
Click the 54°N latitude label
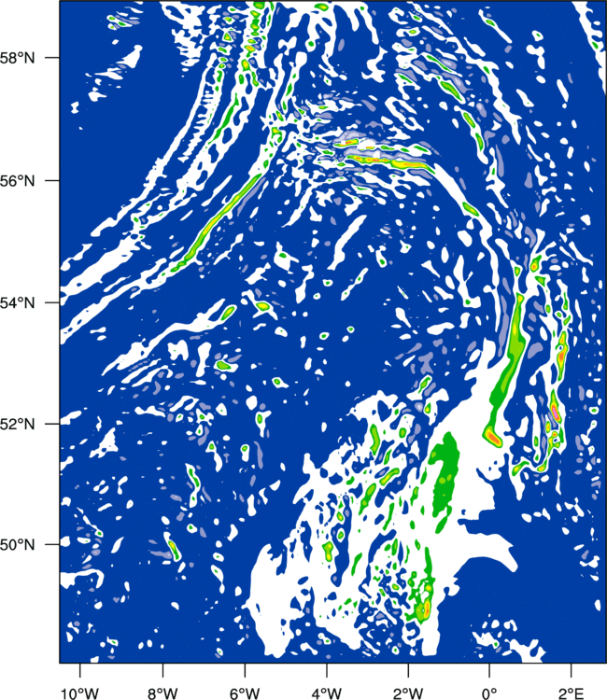click(x=18, y=302)
